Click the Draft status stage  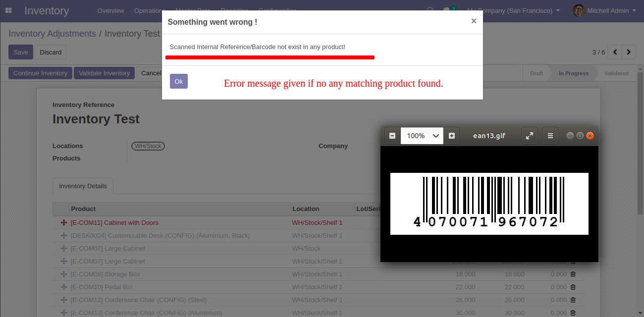click(x=537, y=73)
